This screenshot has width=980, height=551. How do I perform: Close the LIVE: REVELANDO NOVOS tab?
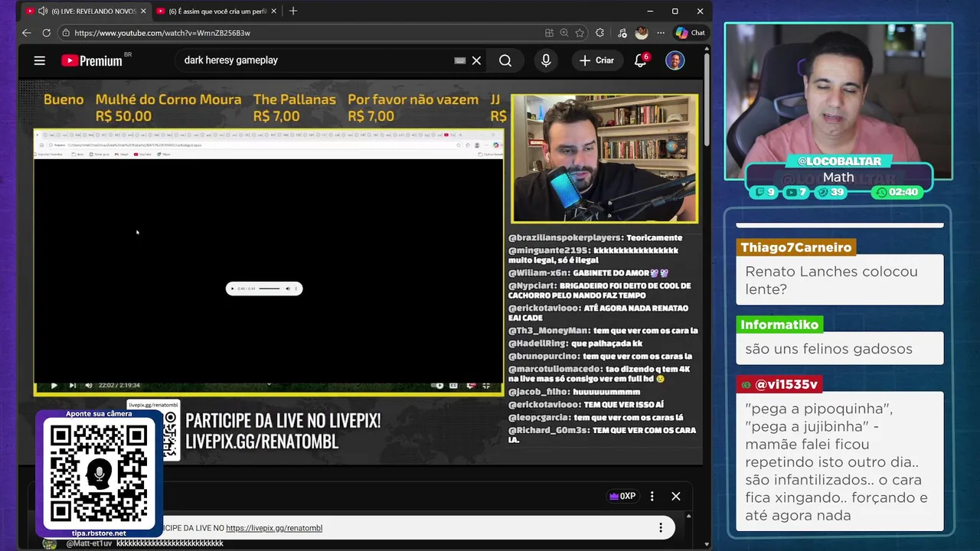[143, 11]
